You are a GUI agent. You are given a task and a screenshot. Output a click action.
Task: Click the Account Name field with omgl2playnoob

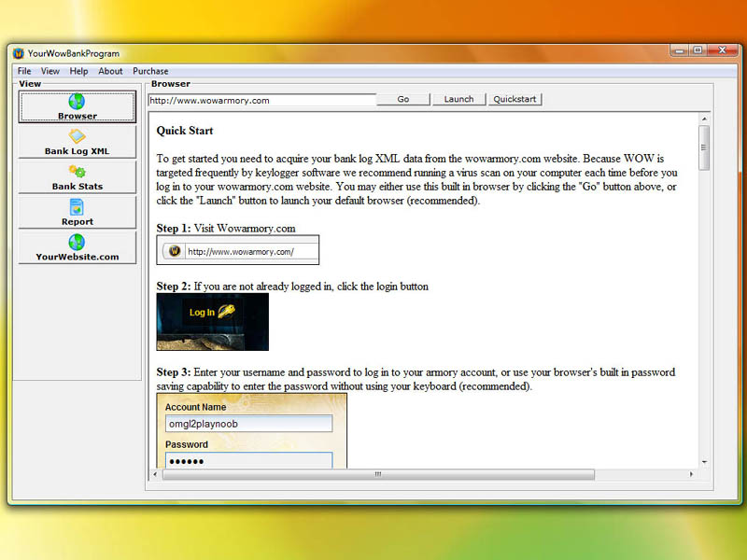click(x=248, y=424)
